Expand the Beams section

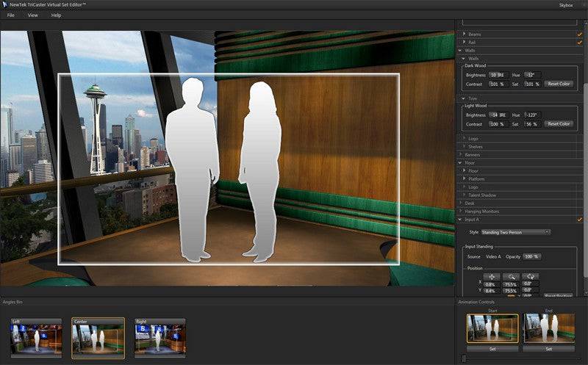click(465, 34)
